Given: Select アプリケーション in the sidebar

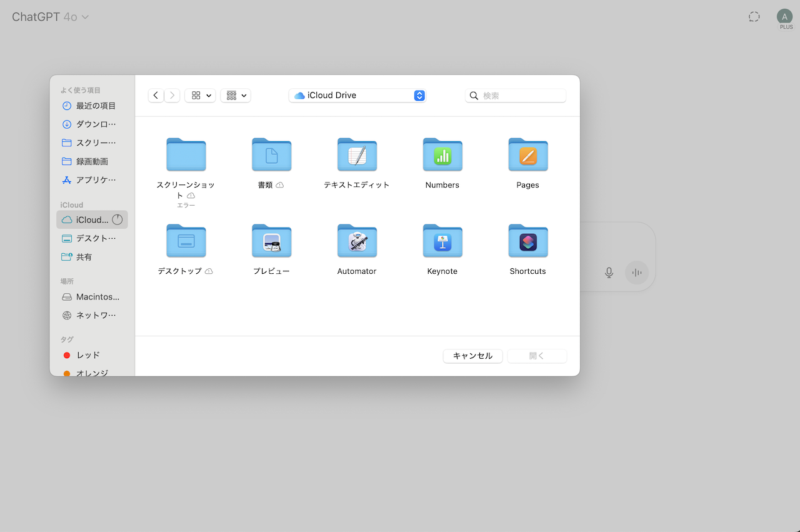Looking at the screenshot, I should click(92, 179).
